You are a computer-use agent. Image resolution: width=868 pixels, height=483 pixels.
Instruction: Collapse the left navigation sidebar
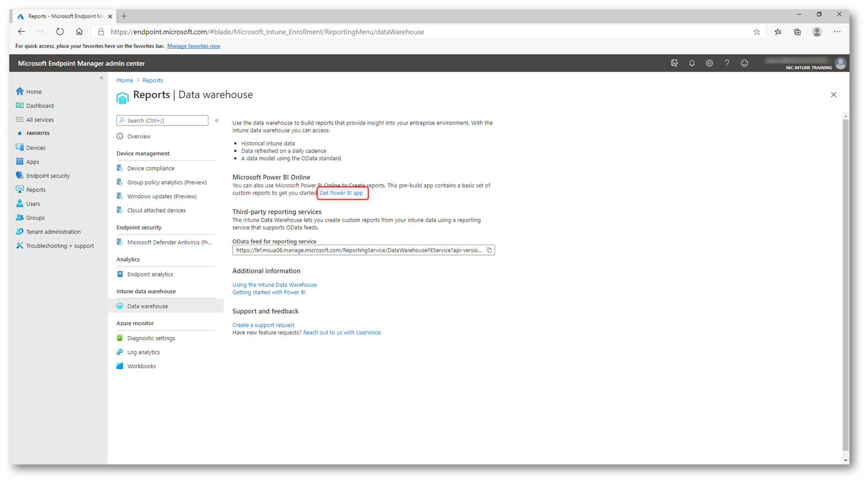coord(102,78)
